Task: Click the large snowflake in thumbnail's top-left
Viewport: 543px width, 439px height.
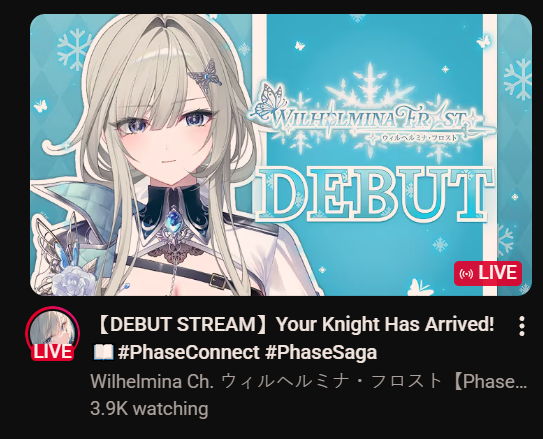Action: click(x=75, y=48)
